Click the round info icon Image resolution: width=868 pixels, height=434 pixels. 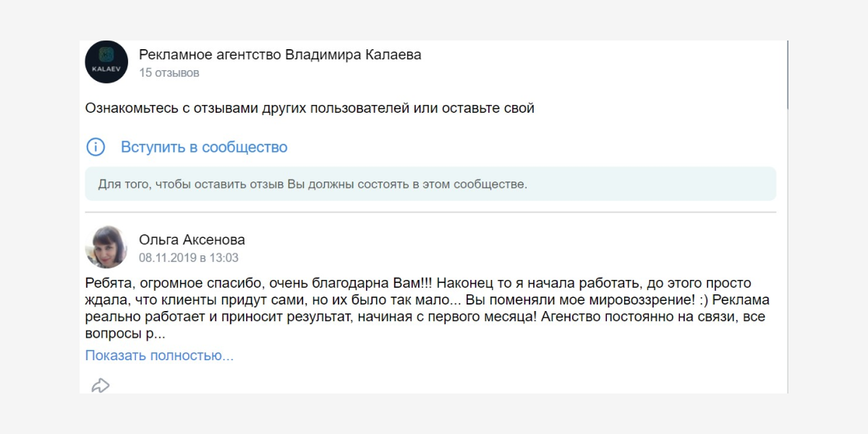pos(95,148)
